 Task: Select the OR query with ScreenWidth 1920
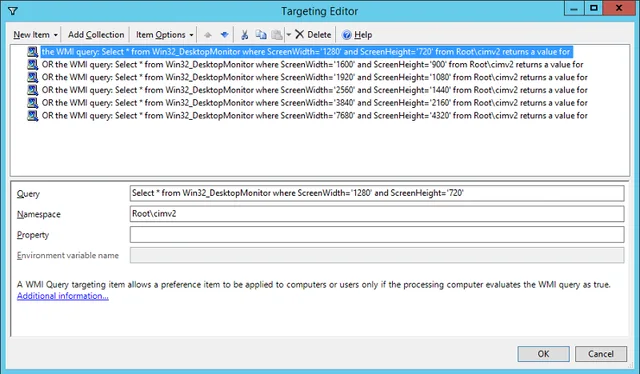[314, 77]
